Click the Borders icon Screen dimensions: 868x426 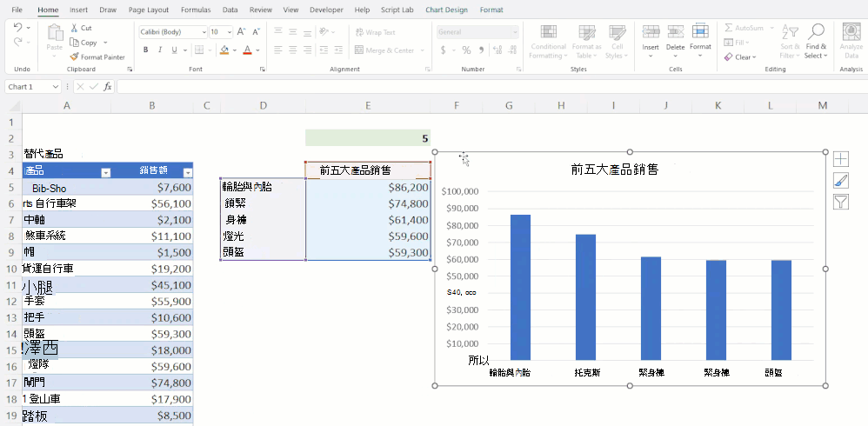tap(198, 50)
